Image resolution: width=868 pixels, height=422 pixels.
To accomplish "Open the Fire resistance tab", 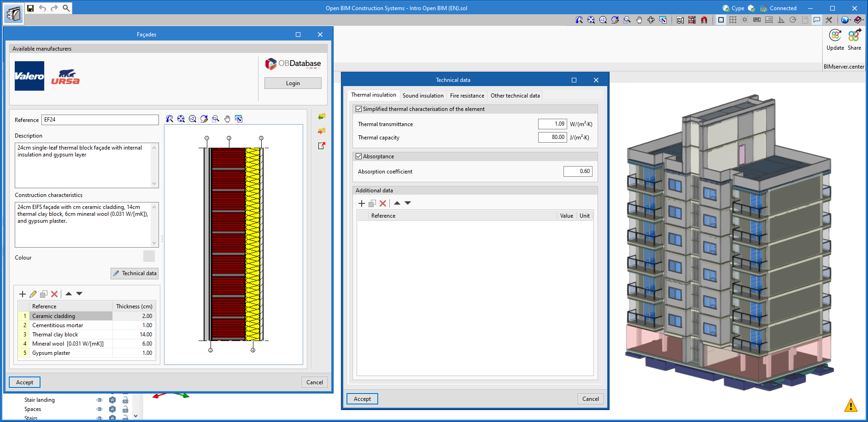I will point(467,96).
